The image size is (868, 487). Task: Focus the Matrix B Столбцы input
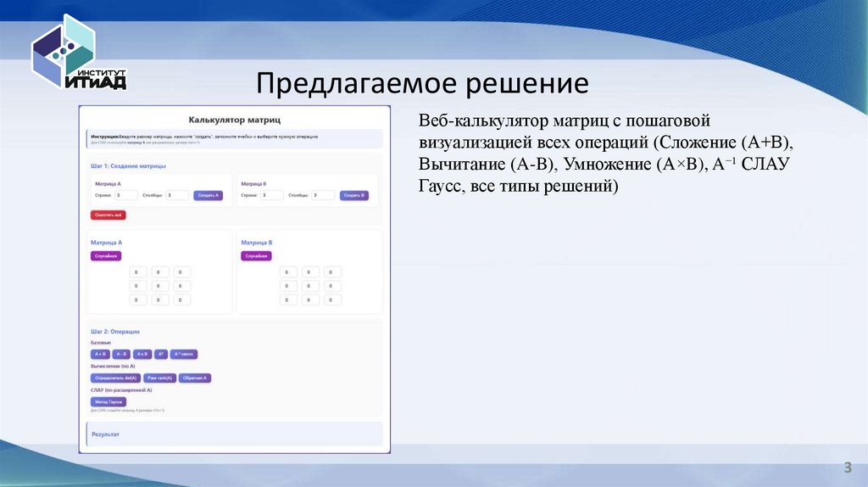coord(323,195)
